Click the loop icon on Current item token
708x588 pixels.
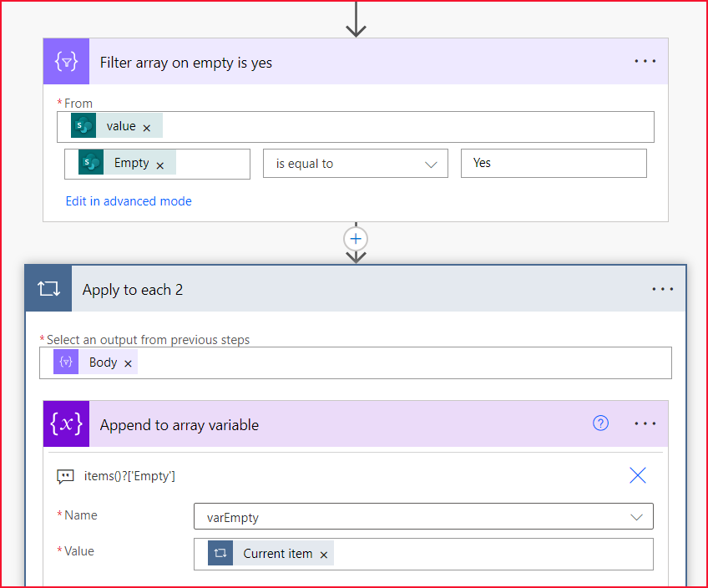pyautogui.click(x=220, y=553)
